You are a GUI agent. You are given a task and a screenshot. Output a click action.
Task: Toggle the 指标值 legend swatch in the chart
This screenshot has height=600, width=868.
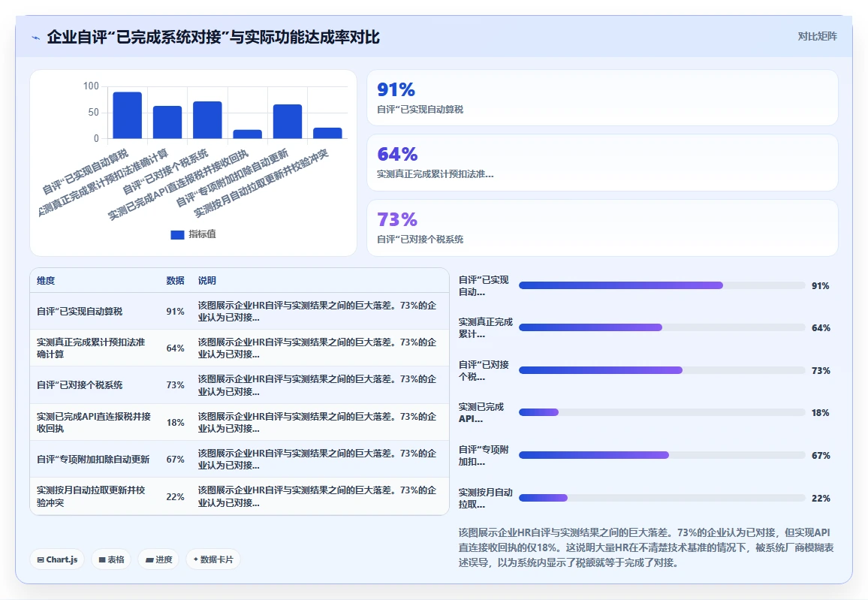click(x=177, y=235)
